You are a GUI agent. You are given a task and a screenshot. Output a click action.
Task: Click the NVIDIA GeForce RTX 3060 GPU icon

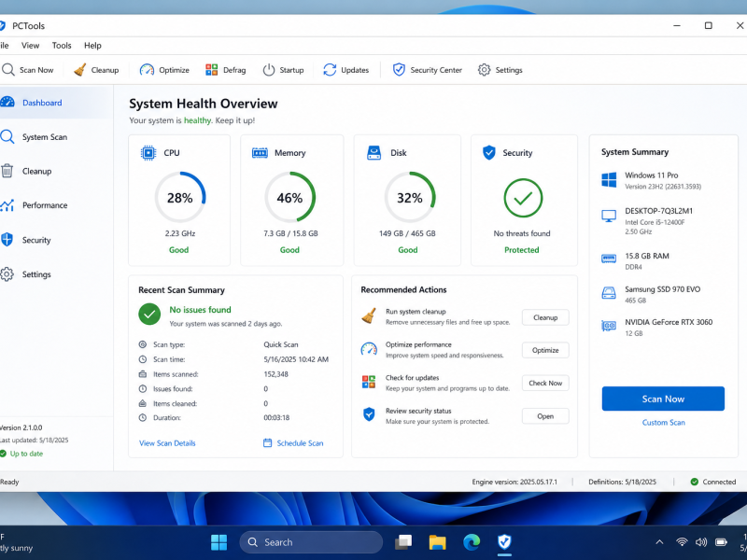609,326
